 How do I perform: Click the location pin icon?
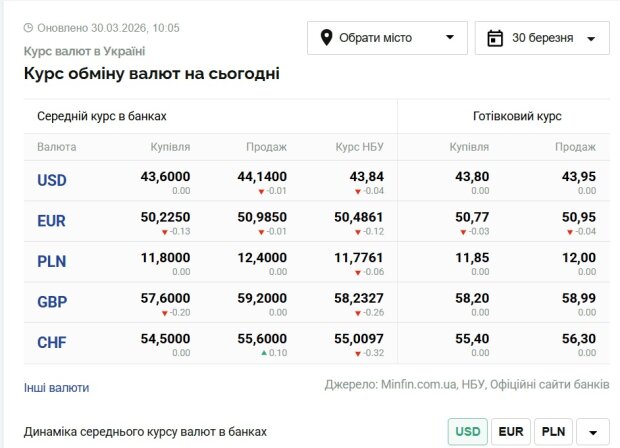326,38
